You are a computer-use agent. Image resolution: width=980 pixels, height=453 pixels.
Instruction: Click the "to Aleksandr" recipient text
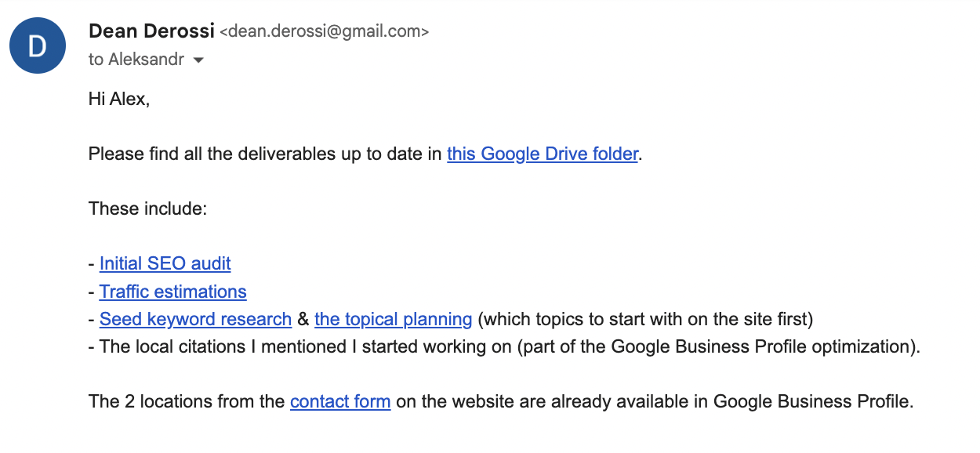coord(136,60)
